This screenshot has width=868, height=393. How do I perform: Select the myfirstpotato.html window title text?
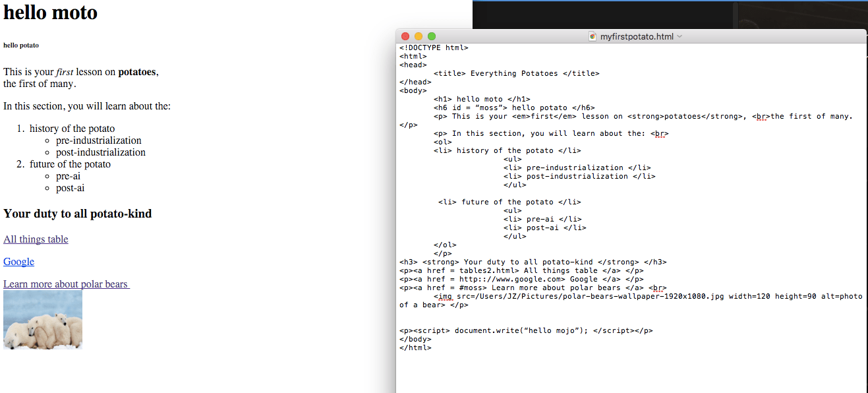pos(637,36)
